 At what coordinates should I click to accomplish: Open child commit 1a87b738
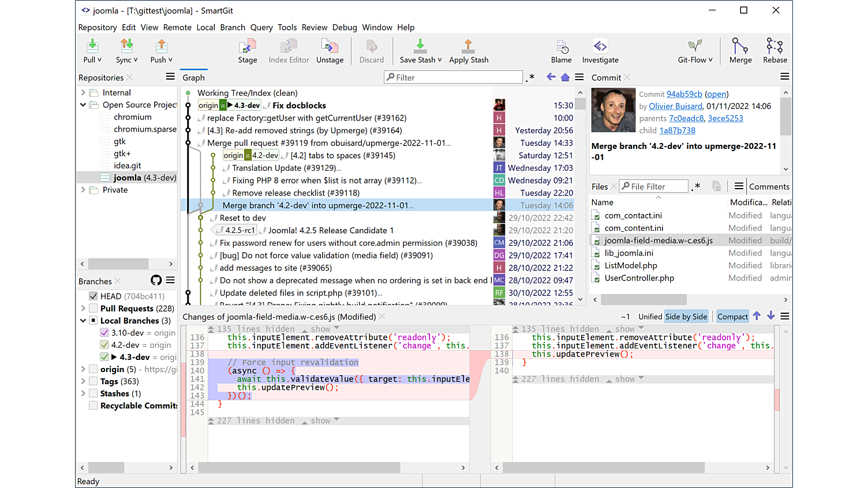(x=678, y=130)
